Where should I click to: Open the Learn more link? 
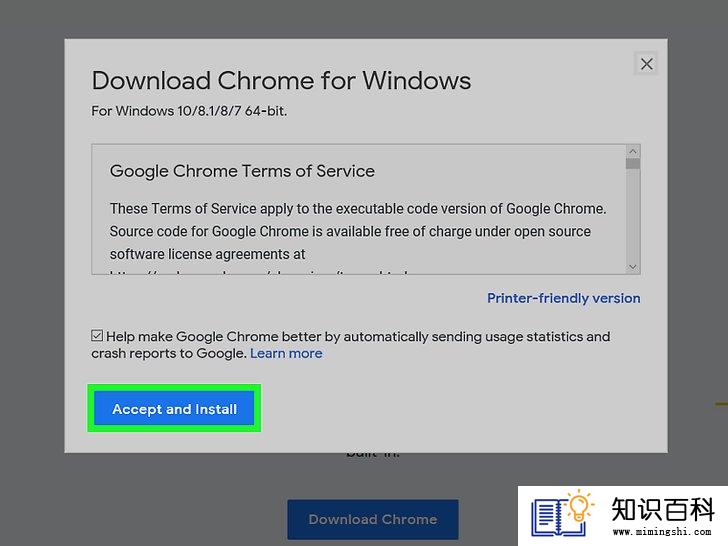click(286, 353)
